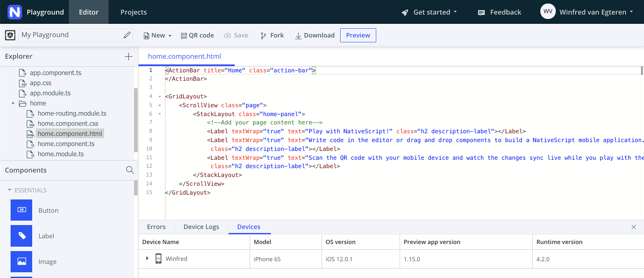Open the New dropdown menu
The height and width of the screenshot is (278, 644).
click(157, 35)
